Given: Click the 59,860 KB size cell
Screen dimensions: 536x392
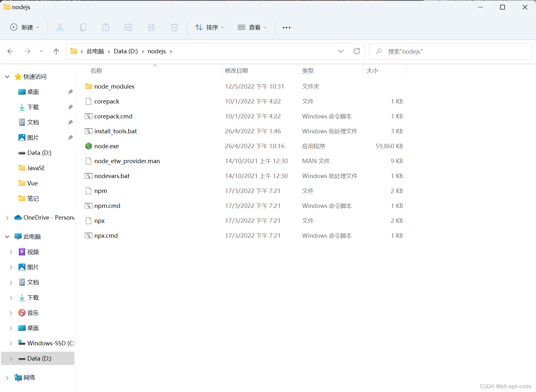Looking at the screenshot, I should tap(389, 146).
